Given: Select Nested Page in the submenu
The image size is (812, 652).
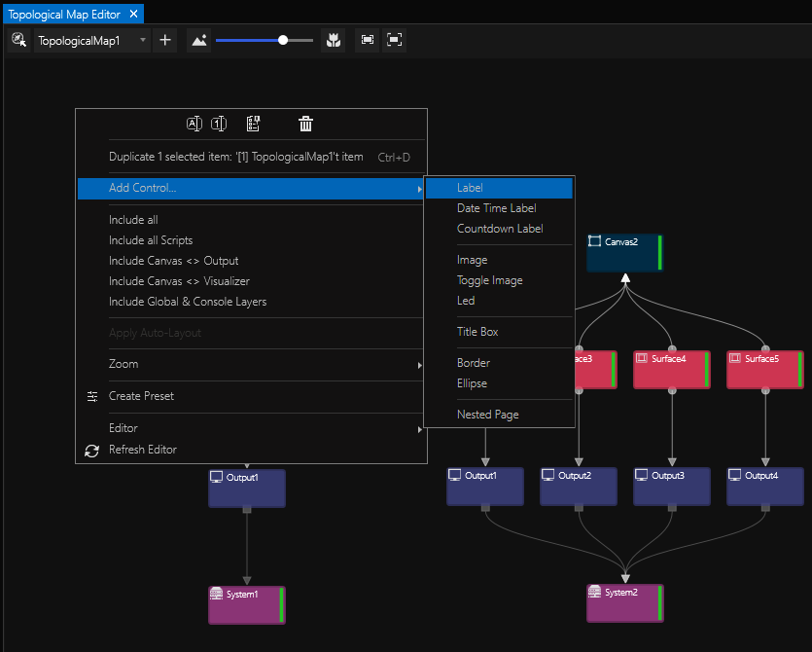Looking at the screenshot, I should point(487,415).
